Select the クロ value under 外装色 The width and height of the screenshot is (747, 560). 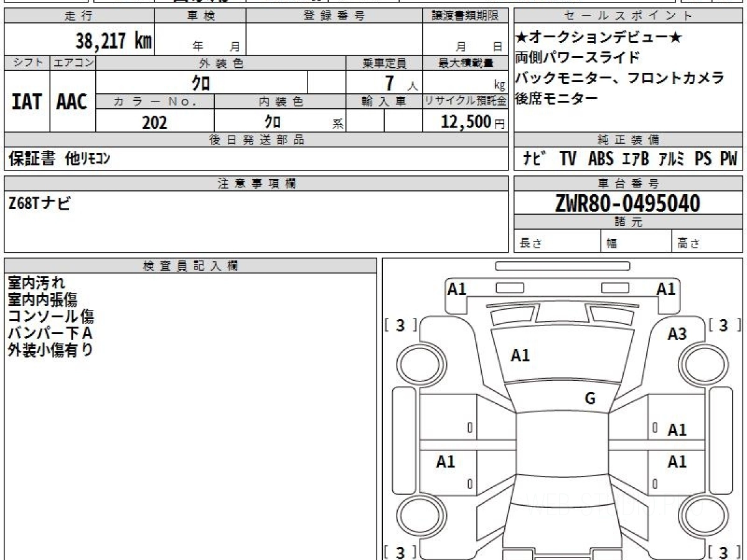(200, 82)
